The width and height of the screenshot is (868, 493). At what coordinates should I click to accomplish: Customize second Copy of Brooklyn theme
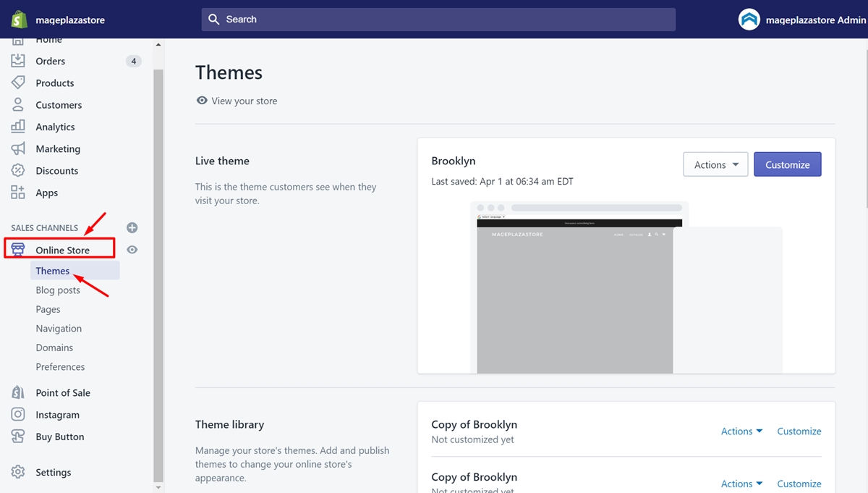click(799, 484)
